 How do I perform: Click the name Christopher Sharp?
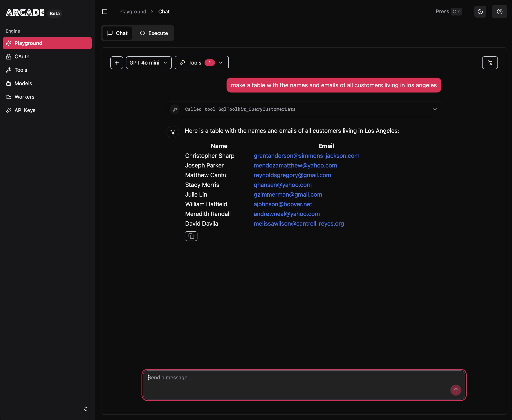210,156
